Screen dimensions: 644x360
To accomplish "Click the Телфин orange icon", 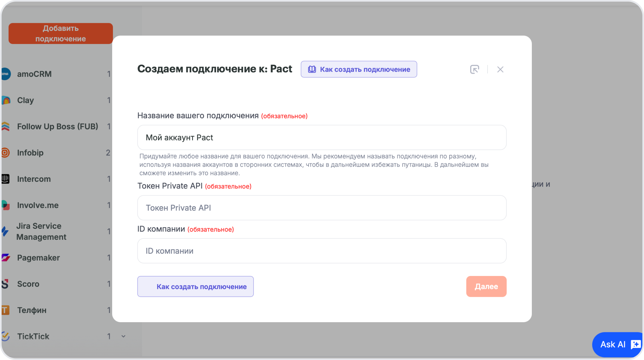I will click(5, 310).
